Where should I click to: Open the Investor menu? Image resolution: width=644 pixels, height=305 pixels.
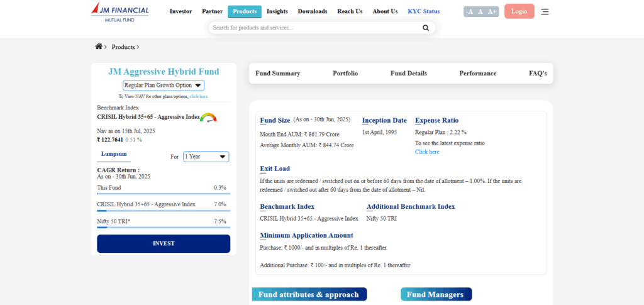(x=180, y=11)
